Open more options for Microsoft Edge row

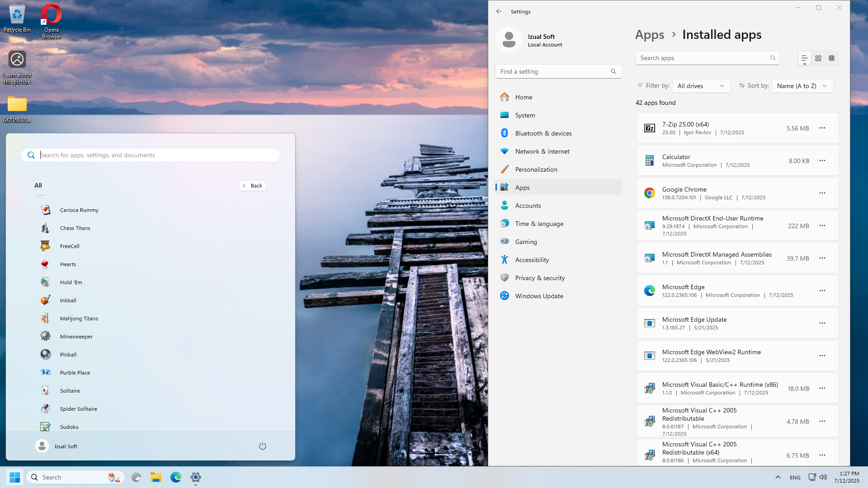[822, 291]
